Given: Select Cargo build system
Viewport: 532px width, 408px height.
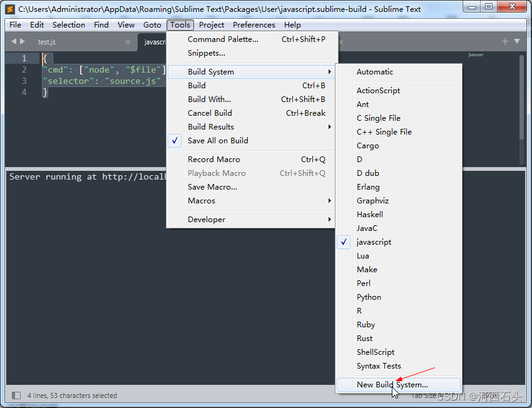Looking at the screenshot, I should coord(399,146).
